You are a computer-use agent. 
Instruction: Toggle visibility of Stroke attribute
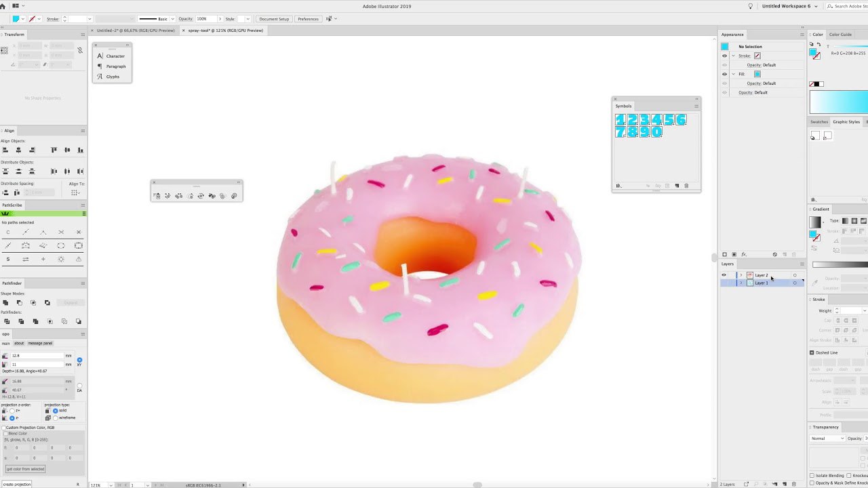tap(724, 56)
